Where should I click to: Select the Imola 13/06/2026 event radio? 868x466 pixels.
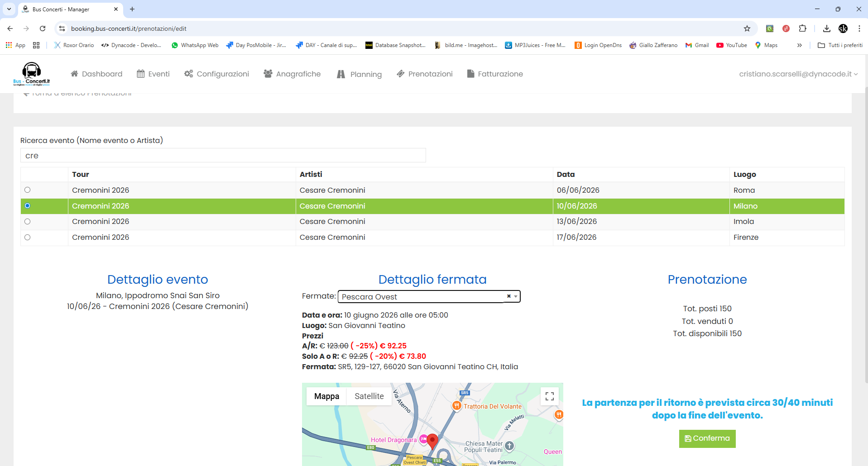tap(28, 222)
